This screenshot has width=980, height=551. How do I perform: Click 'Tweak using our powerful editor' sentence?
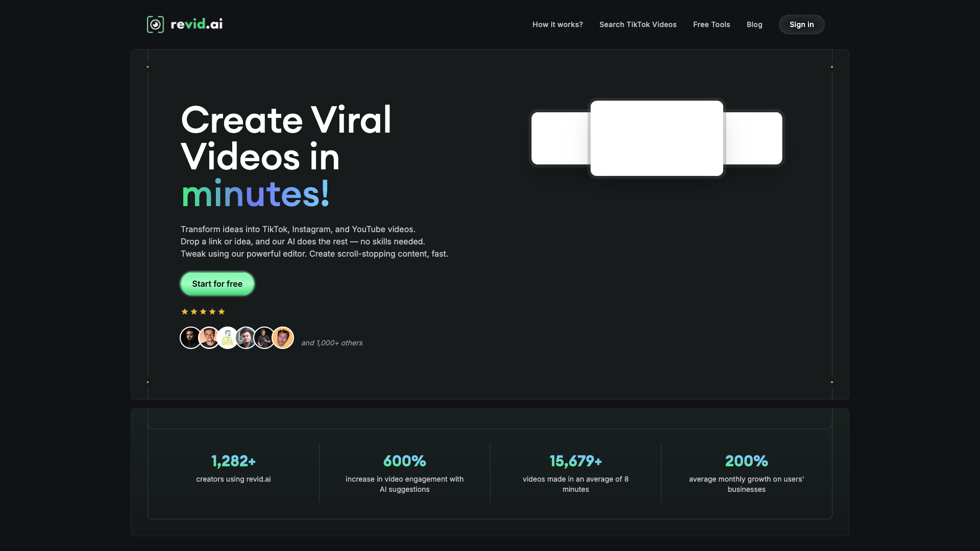pos(314,254)
